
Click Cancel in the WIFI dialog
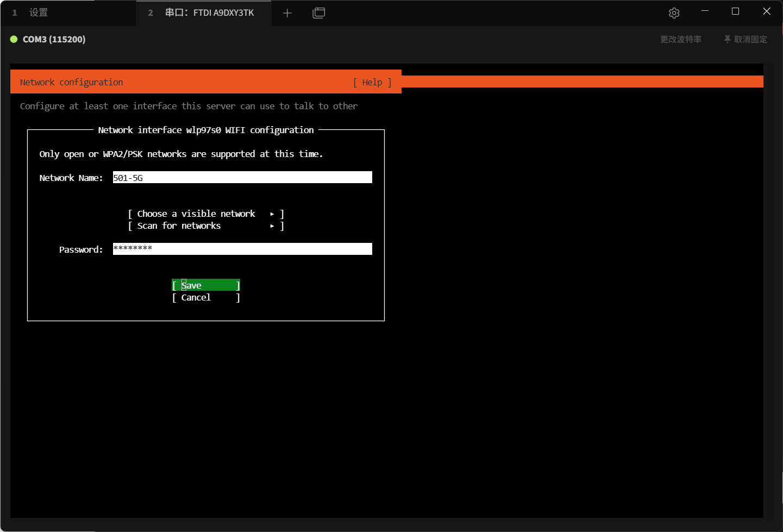(205, 298)
